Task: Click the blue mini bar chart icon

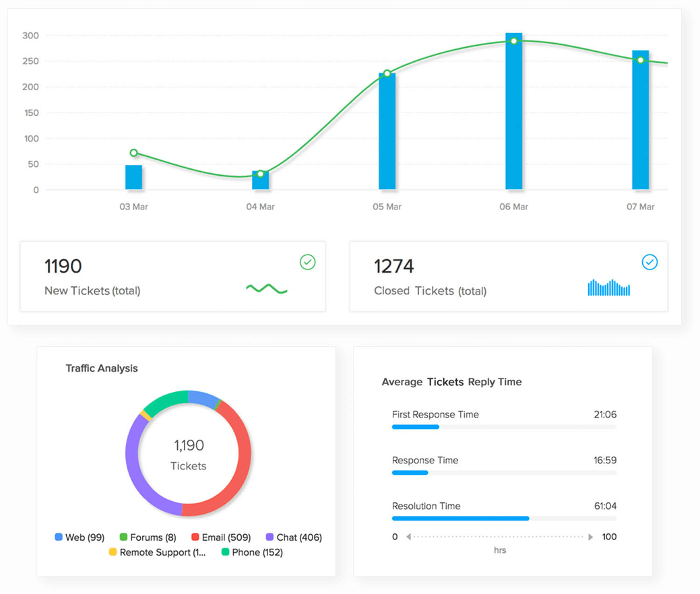Action: (x=609, y=288)
